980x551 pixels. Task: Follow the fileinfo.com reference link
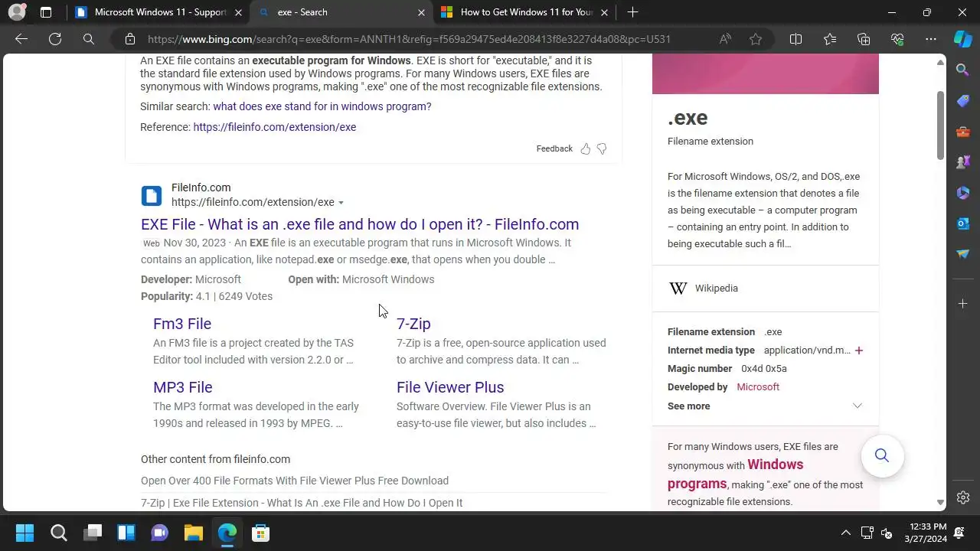(275, 127)
